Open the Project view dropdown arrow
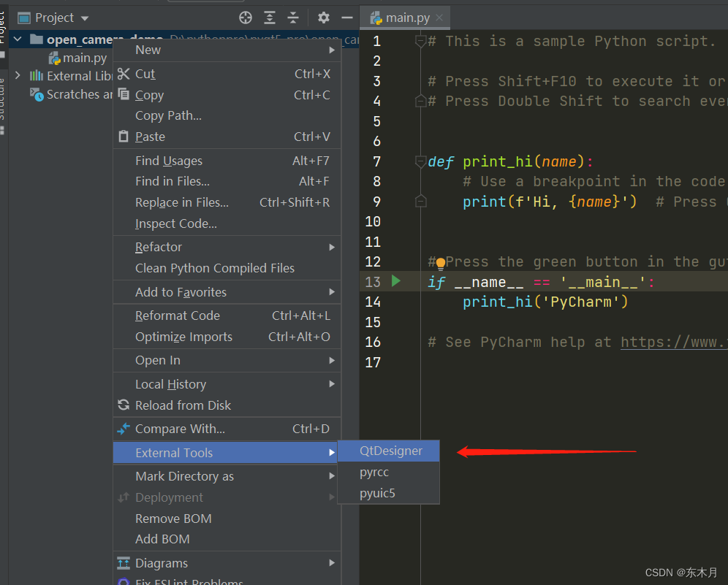 85,18
